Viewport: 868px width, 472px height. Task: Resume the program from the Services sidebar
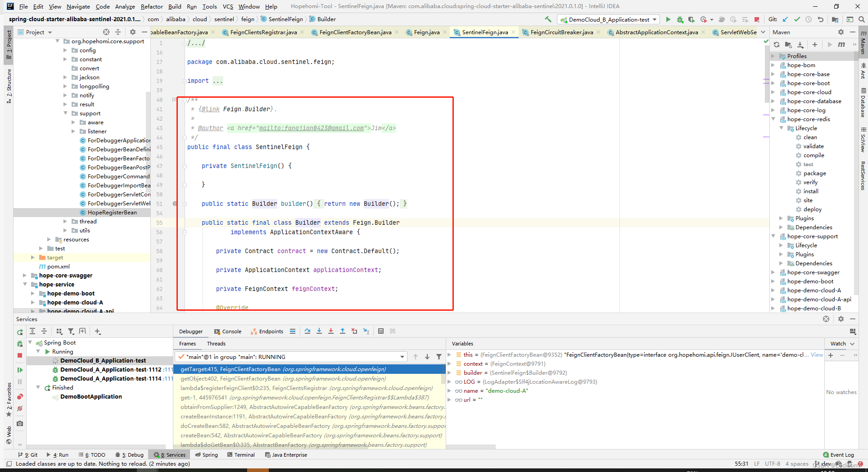coord(20,370)
